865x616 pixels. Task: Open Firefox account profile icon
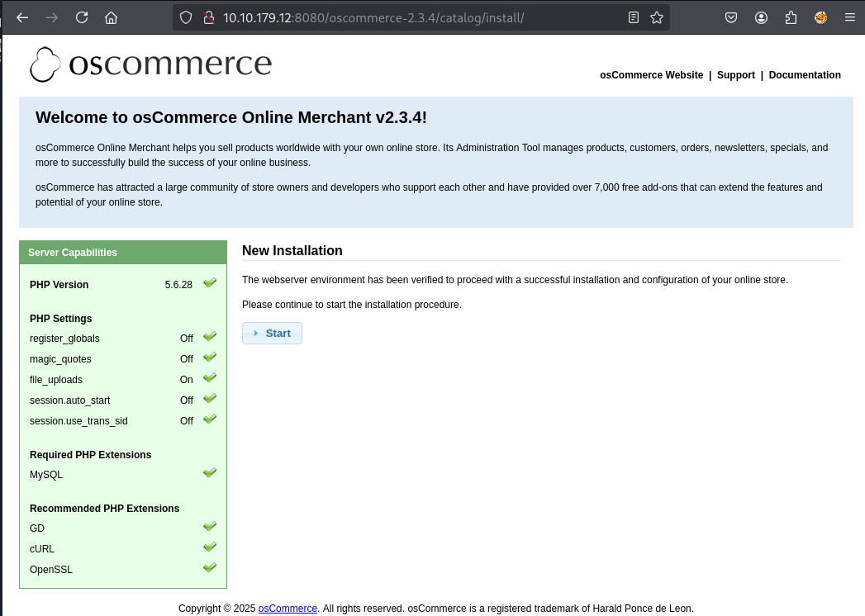click(761, 17)
